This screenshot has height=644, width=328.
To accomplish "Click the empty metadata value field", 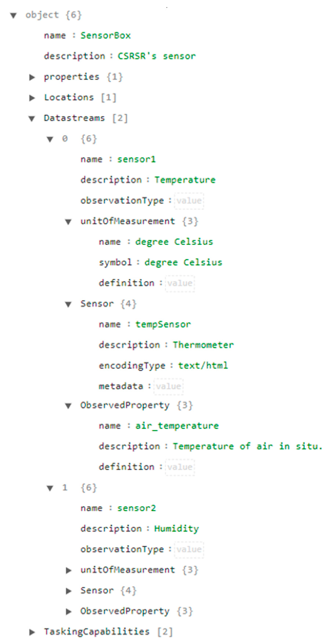I will point(168,386).
